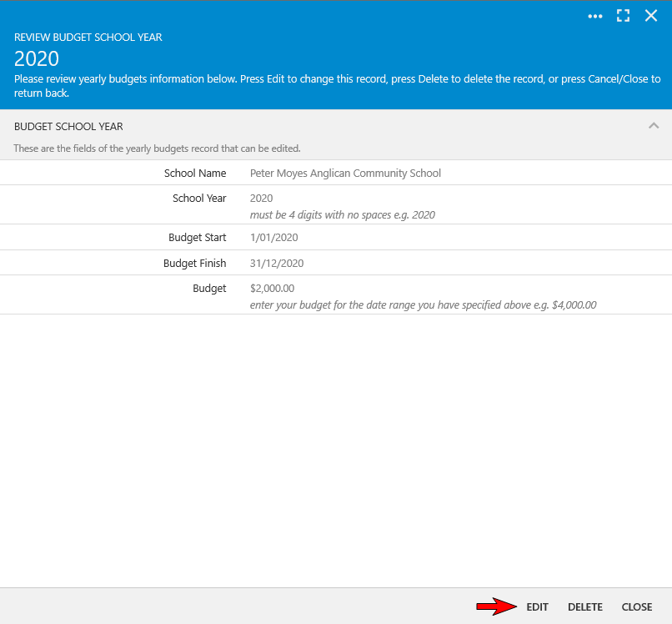Expand dialog to full screen
672x624 pixels.
tap(623, 16)
